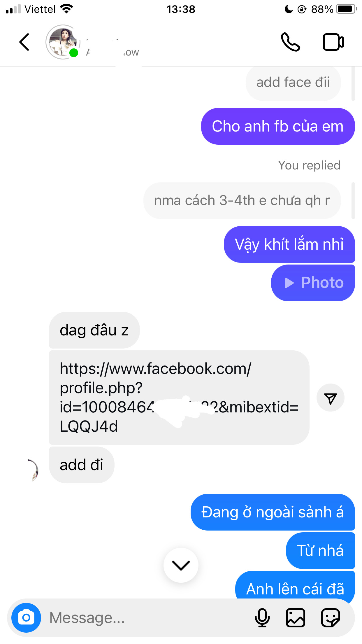Open the blue camera button in message bar
The height and width of the screenshot is (644, 362).
[x=26, y=617]
